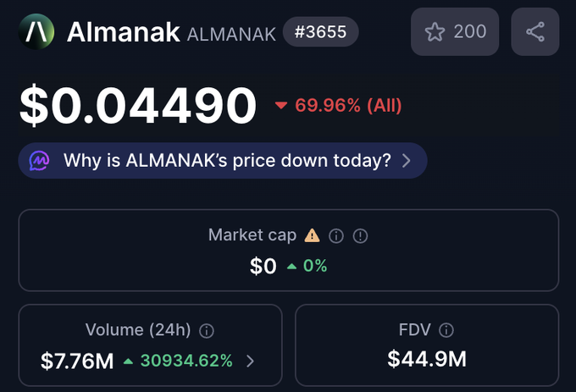Click the Market cap warning triangle icon
Viewport: 576px width, 392px height.
tap(313, 235)
